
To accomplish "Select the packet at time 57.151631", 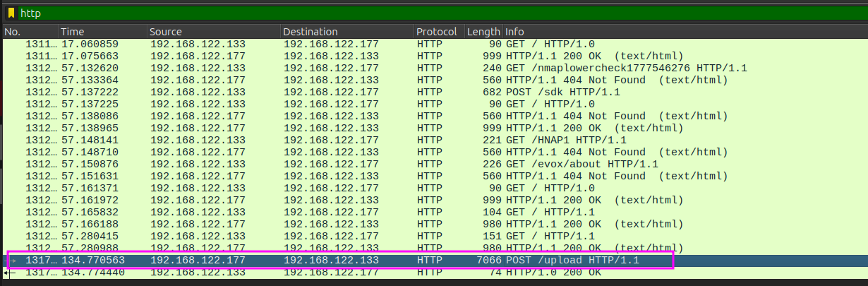I will tap(434, 176).
